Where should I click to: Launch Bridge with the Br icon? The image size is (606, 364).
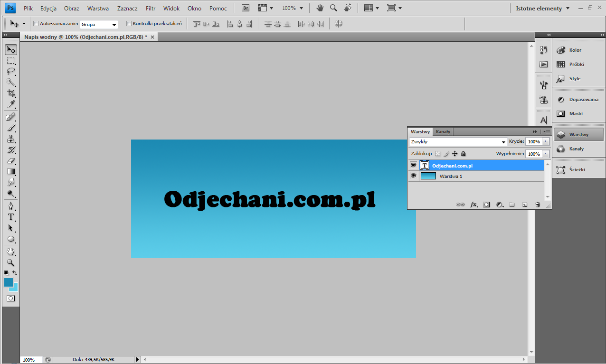(246, 8)
